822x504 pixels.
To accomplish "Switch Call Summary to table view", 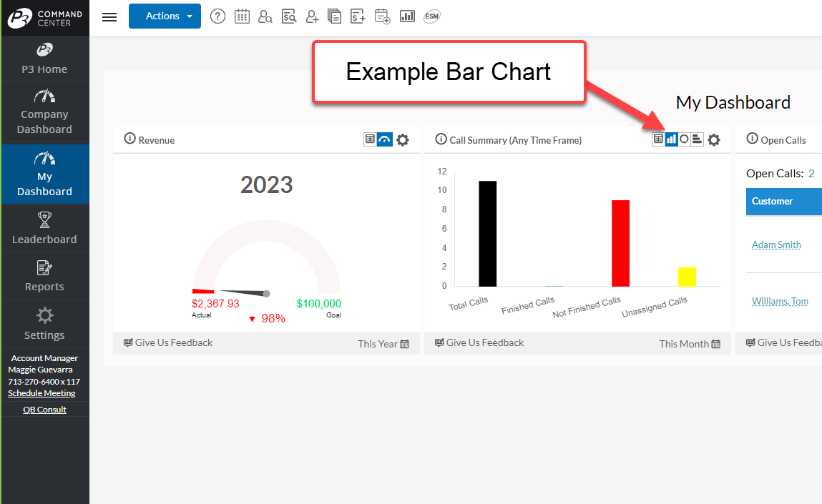I will [658, 139].
